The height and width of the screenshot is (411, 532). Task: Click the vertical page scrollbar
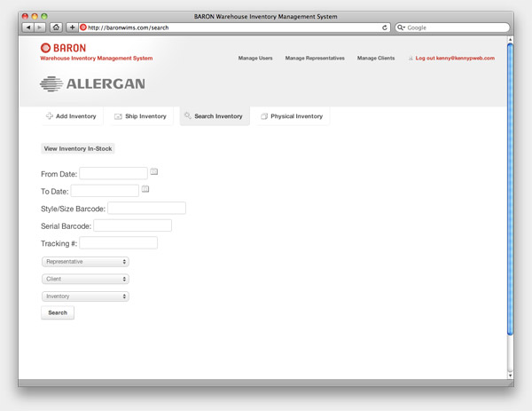pos(510,186)
